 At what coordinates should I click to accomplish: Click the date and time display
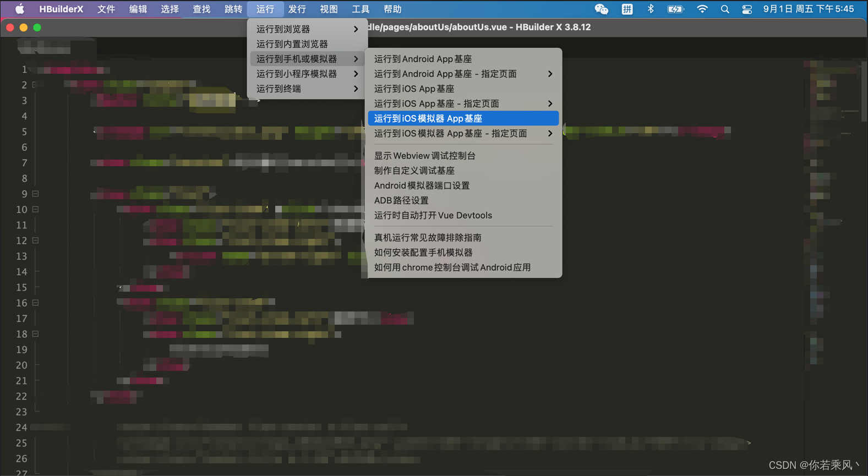coord(809,9)
